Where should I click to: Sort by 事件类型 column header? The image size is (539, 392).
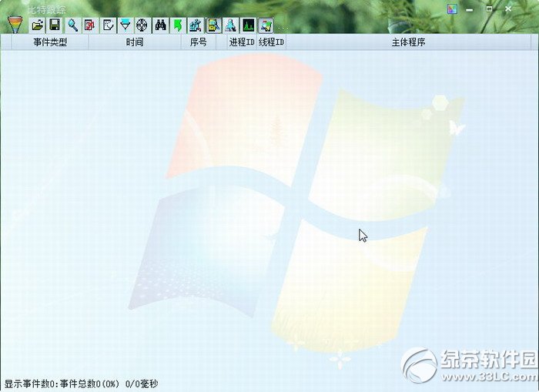coord(50,42)
